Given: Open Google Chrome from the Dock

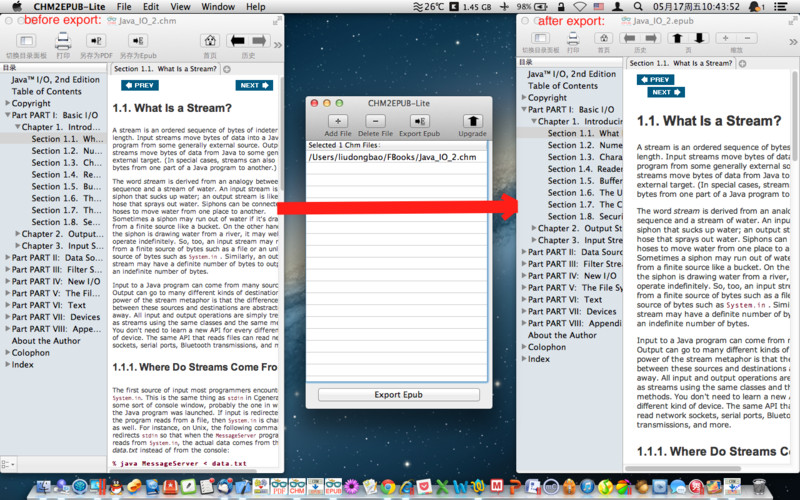Looking at the screenshot, I should [x=388, y=487].
